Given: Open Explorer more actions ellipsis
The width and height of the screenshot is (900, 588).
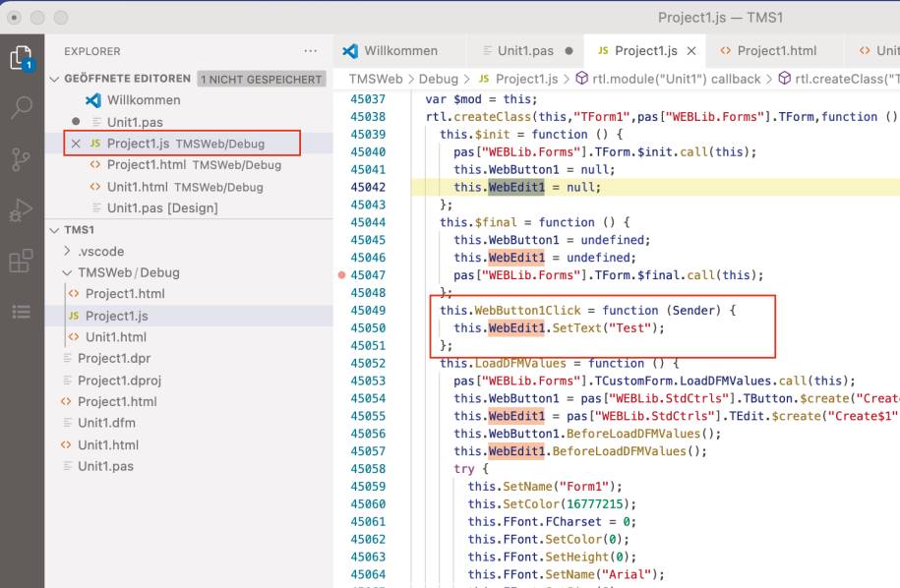Looking at the screenshot, I should 311,51.
